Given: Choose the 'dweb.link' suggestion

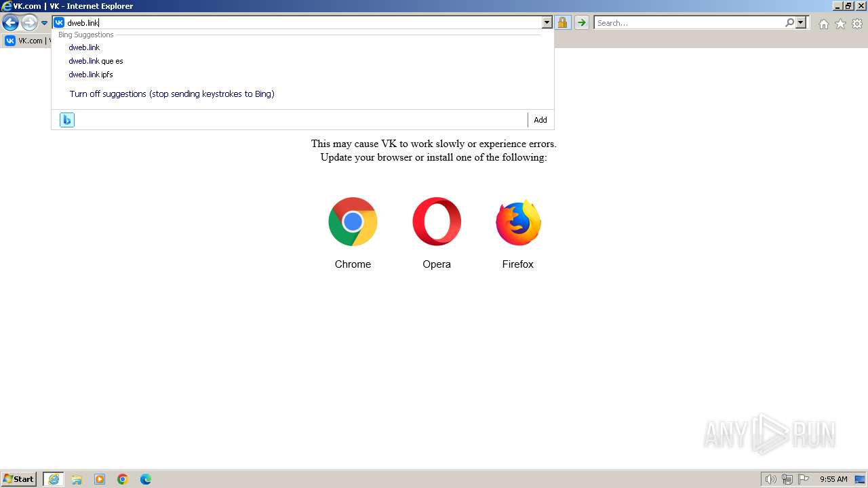Looking at the screenshot, I should 84,47.
